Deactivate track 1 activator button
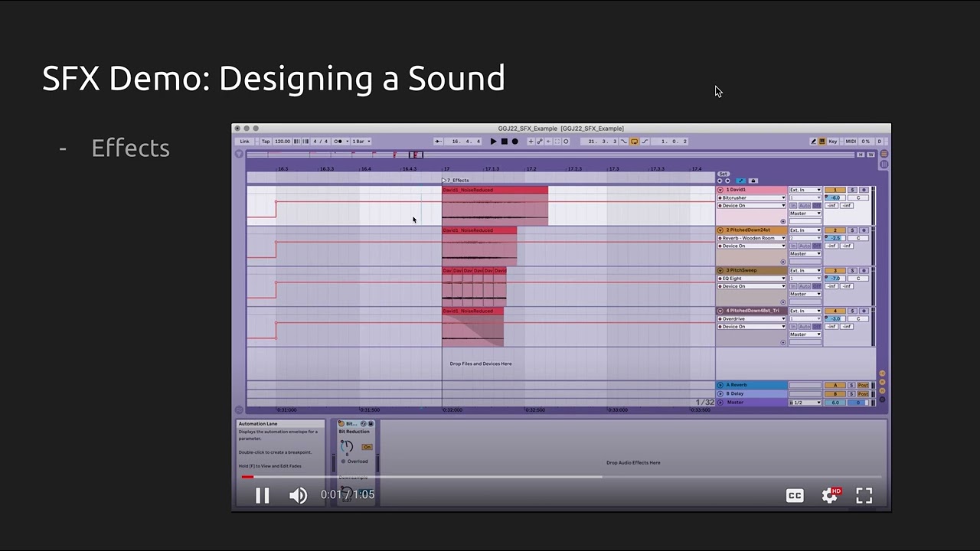The width and height of the screenshot is (980, 551). click(x=835, y=190)
